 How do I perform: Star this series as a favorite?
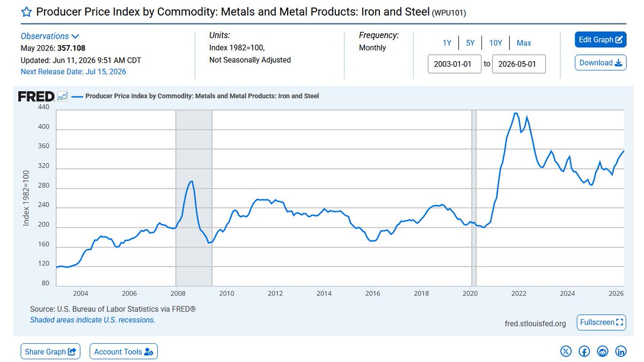26,12
